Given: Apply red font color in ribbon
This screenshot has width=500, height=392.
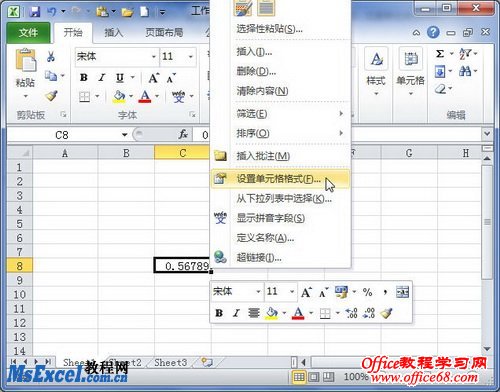Looking at the screenshot, I should click(x=145, y=97).
